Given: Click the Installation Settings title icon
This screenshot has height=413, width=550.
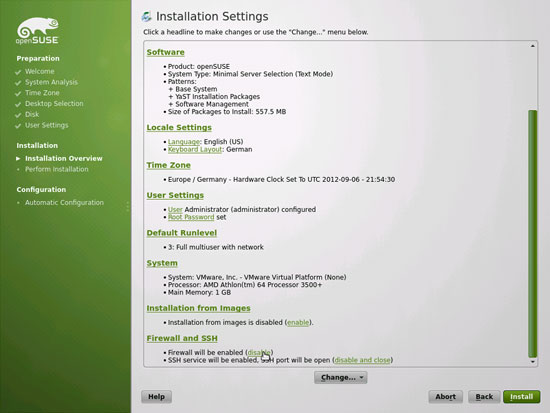Looking at the screenshot, I should [x=147, y=16].
